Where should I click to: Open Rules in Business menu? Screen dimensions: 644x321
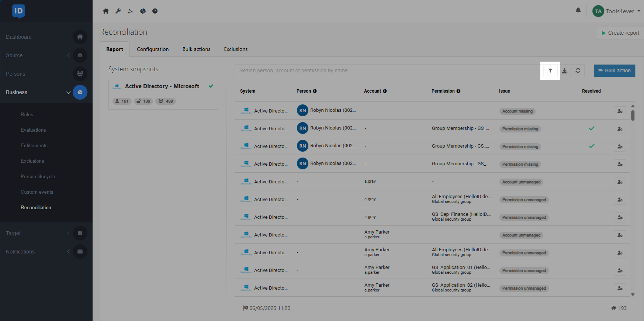coord(27,115)
